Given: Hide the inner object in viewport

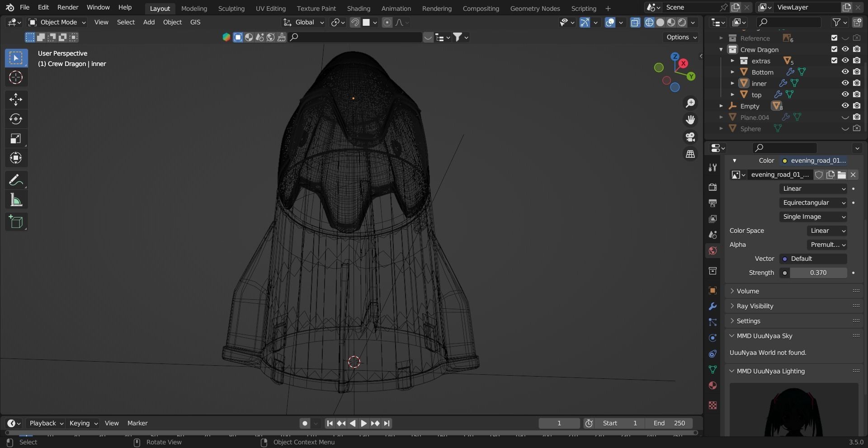Looking at the screenshot, I should (x=845, y=83).
